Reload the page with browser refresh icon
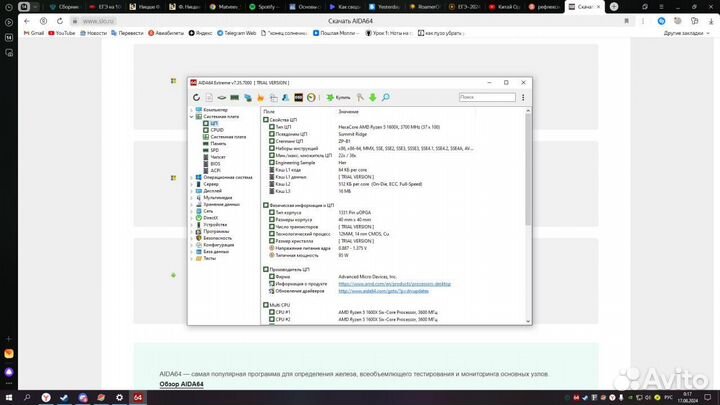The height and width of the screenshot is (405, 720). pyautogui.click(x=60, y=21)
